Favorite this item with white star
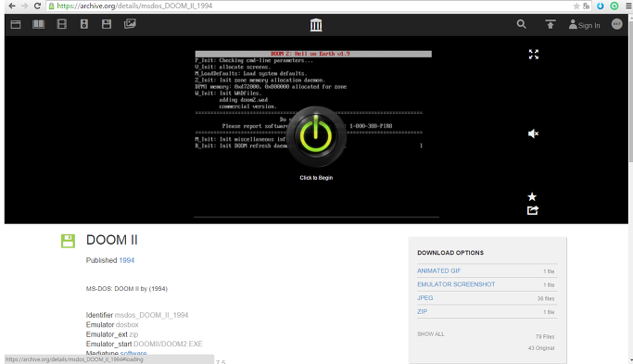The height and width of the screenshot is (364, 633). point(532,196)
